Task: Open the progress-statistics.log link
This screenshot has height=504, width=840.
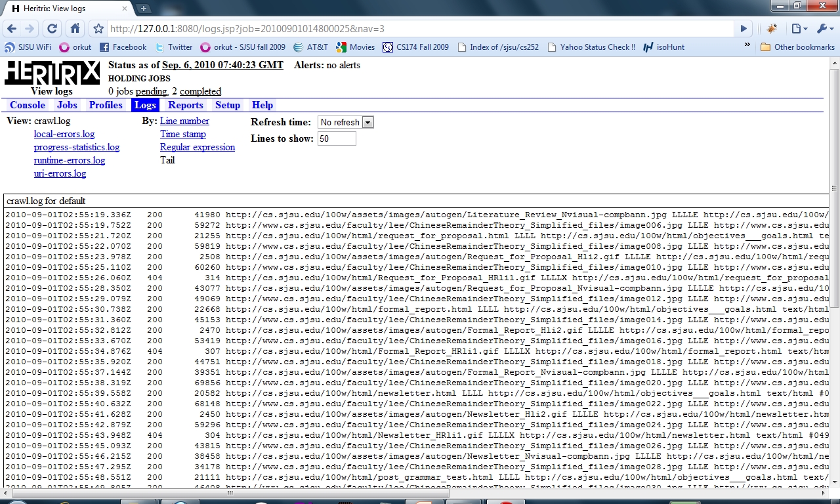Action: [x=77, y=147]
